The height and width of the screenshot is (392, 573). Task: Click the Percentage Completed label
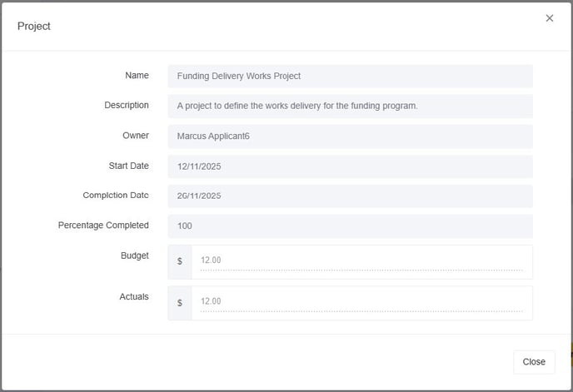[103, 226]
